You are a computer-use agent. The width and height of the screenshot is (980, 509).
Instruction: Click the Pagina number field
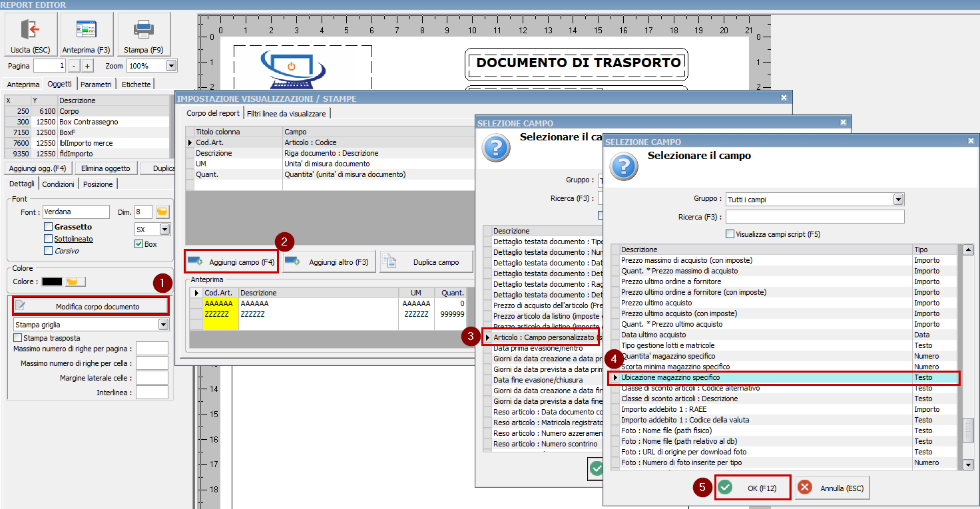pyautogui.click(x=50, y=66)
